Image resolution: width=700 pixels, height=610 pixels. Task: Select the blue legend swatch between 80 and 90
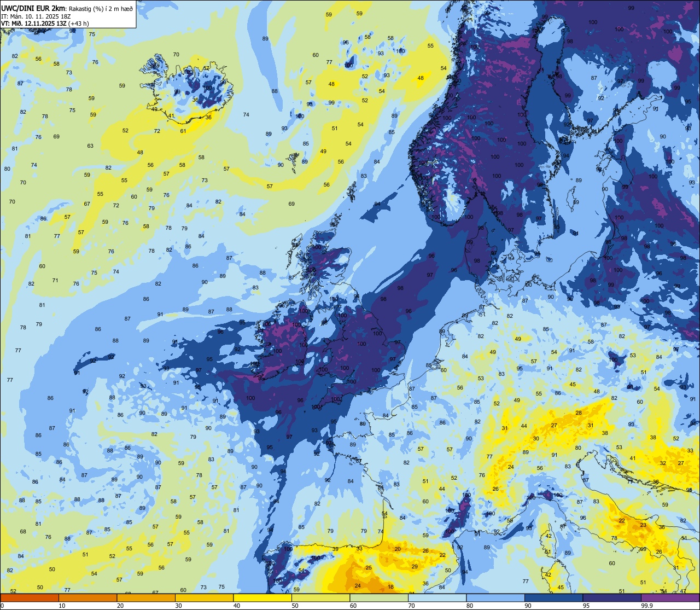tap(495, 597)
